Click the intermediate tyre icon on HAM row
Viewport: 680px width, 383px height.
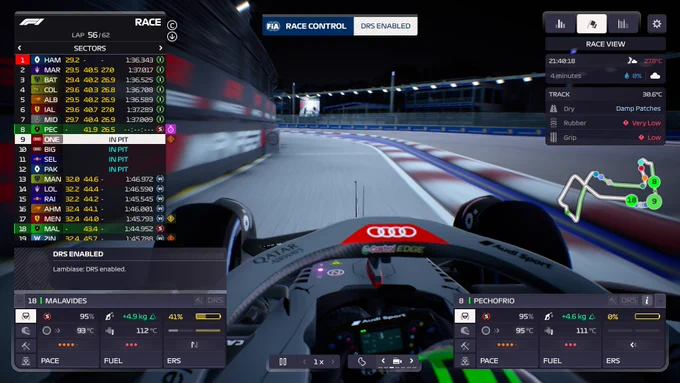pos(160,60)
